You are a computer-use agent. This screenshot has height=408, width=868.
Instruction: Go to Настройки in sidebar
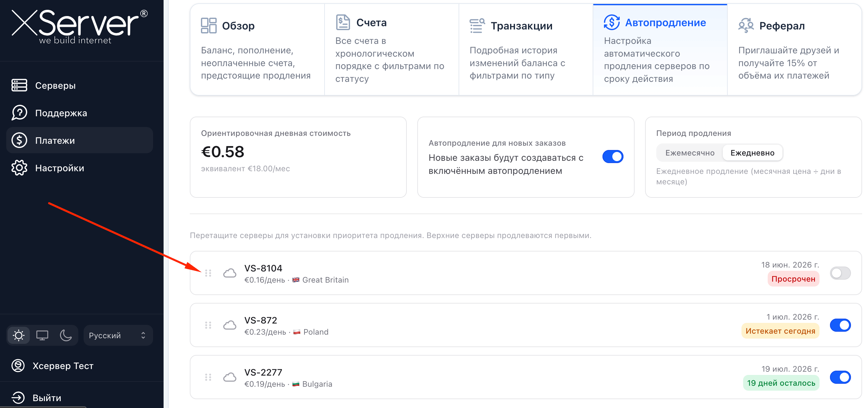coord(80,168)
